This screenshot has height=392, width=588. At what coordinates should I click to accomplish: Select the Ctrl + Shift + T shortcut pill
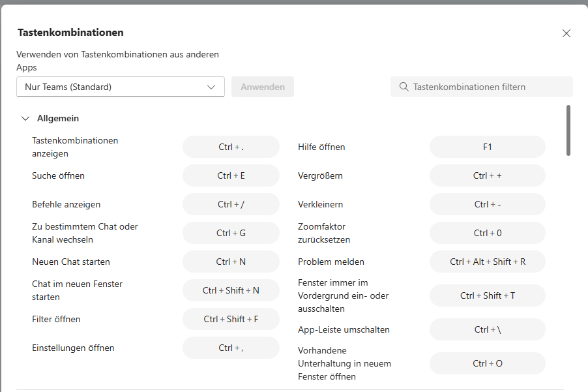click(x=488, y=295)
